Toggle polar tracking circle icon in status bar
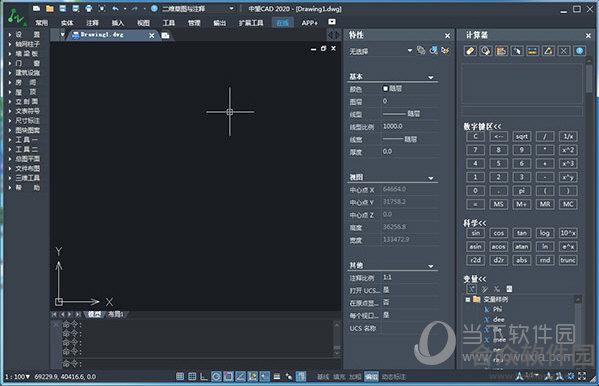The height and width of the screenshot is (386, 599). click(x=216, y=376)
